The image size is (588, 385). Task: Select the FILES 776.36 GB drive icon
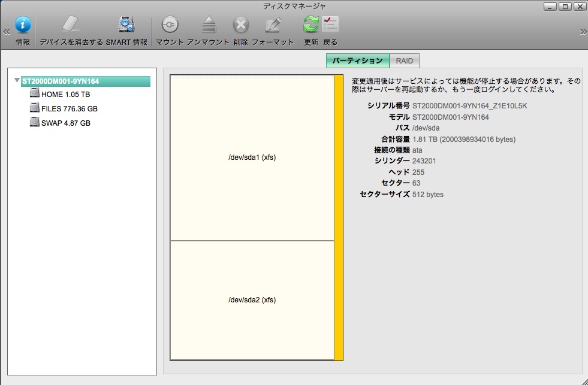coord(35,108)
